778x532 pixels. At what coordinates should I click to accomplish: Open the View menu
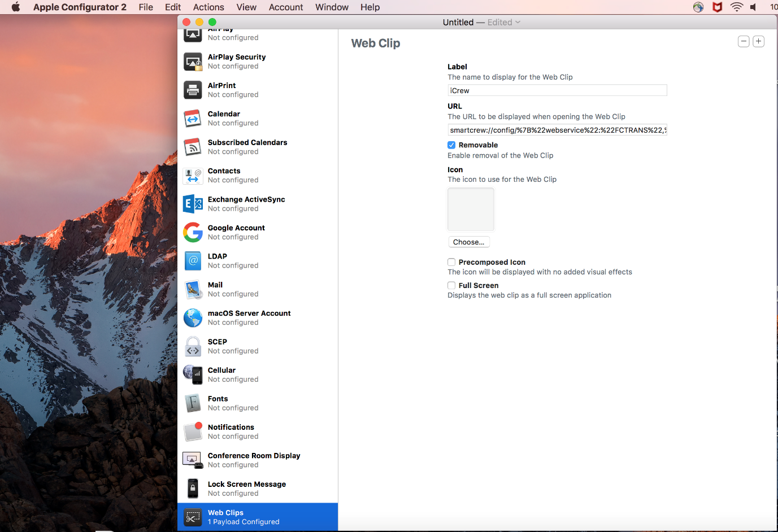tap(246, 7)
